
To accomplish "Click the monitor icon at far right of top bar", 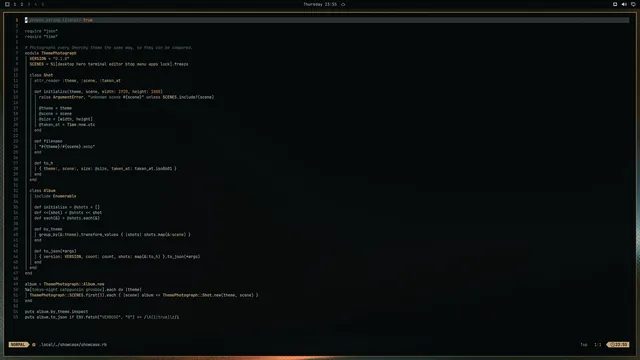I will pos(633,4).
